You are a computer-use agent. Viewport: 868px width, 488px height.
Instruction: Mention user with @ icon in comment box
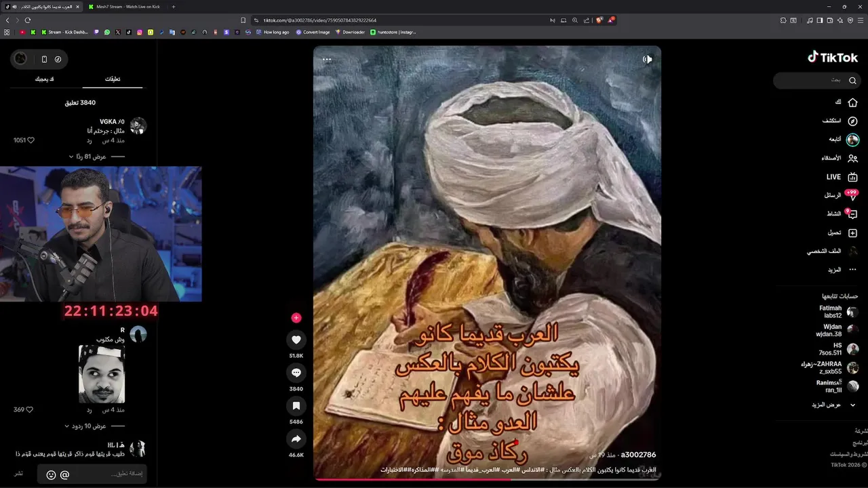(65, 474)
